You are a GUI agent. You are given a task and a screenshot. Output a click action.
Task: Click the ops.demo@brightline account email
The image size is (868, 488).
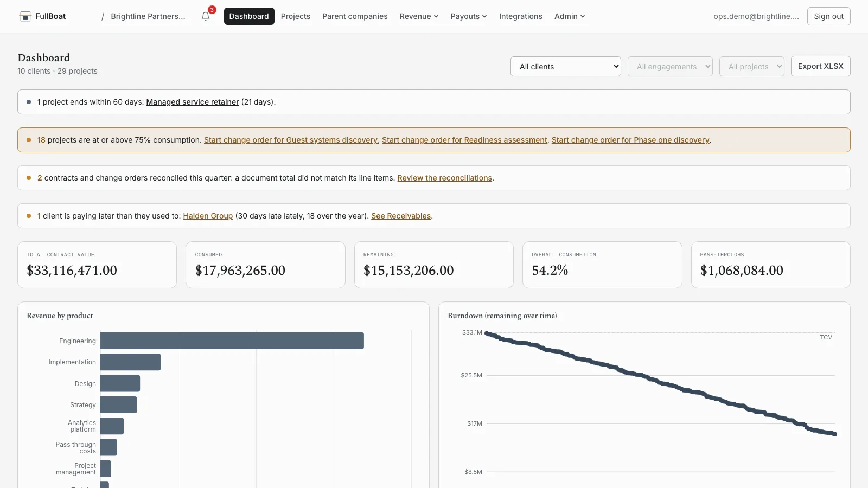[756, 16]
